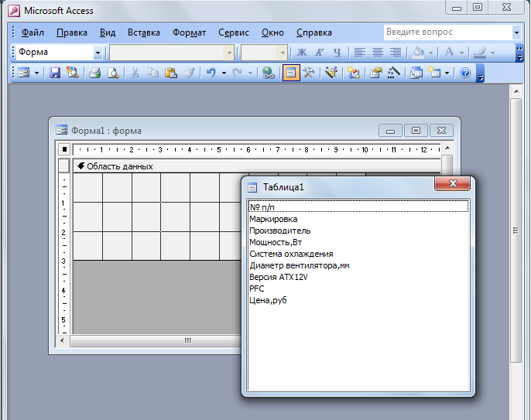This screenshot has height=420, width=531.
Task: Toggle underline Ч formatting
Action: coord(337,53)
